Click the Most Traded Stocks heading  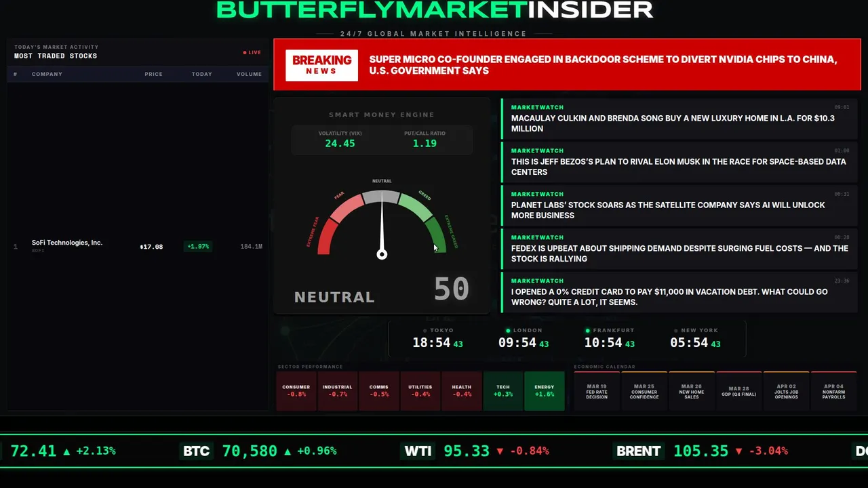click(x=56, y=56)
